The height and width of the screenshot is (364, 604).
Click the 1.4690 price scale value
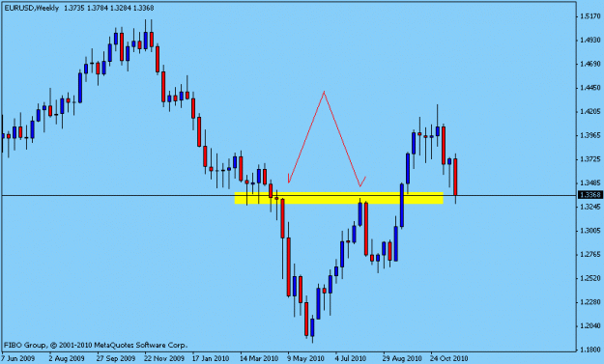tap(590, 64)
